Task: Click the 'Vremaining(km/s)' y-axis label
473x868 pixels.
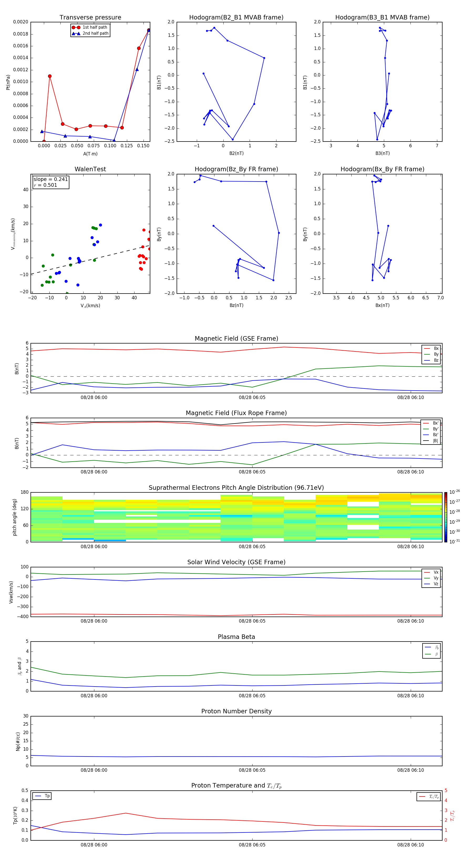Action: (x=13, y=234)
